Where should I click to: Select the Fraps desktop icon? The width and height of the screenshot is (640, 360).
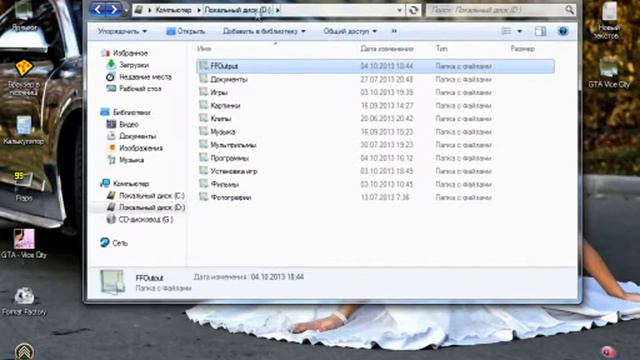click(24, 187)
